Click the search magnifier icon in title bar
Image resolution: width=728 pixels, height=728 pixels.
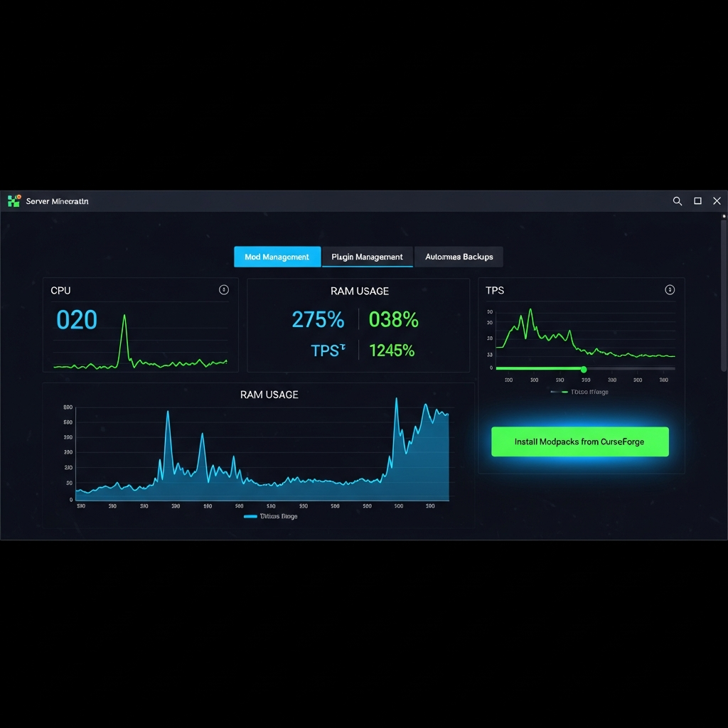(x=678, y=201)
